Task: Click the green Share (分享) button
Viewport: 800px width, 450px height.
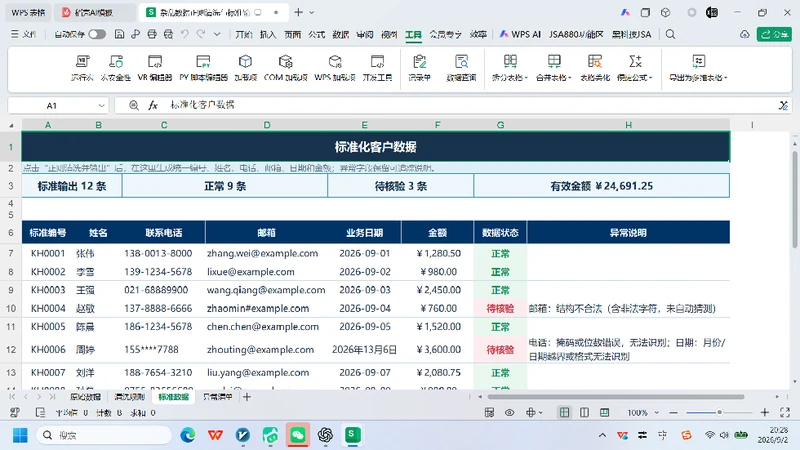Action: coord(774,34)
